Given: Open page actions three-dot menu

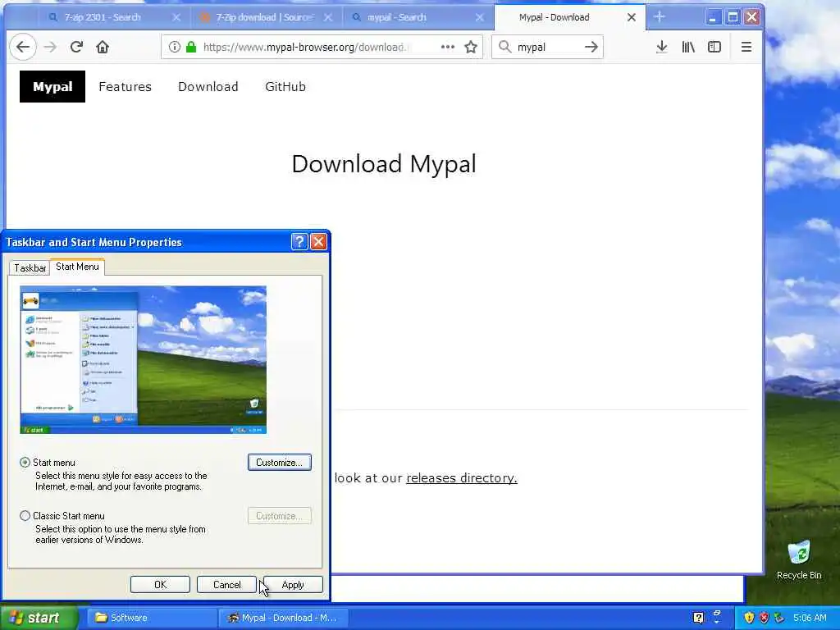Looking at the screenshot, I should click(448, 47).
